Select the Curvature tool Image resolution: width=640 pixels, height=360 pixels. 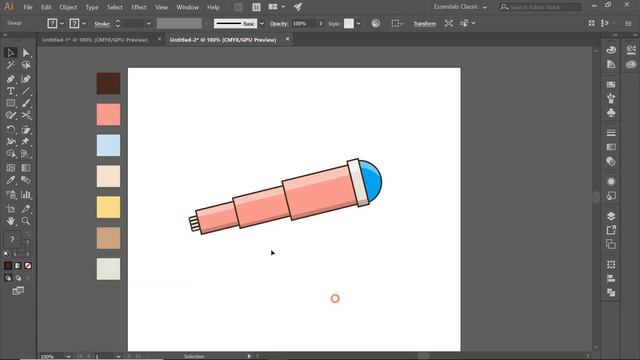[26, 79]
